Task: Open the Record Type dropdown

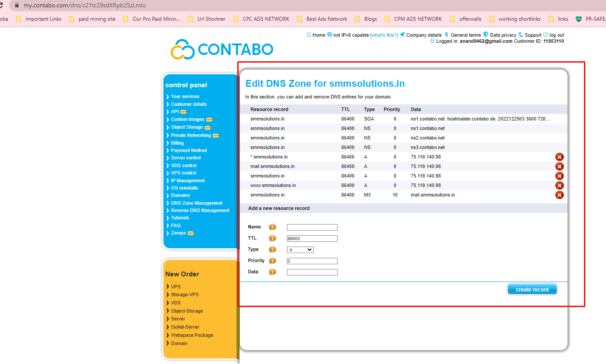Action: click(300, 250)
